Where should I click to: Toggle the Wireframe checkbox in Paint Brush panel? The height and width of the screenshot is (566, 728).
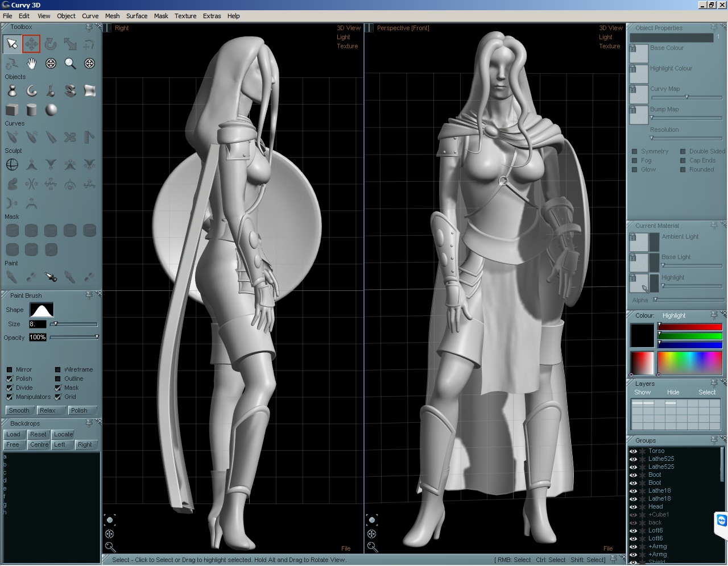click(x=58, y=369)
